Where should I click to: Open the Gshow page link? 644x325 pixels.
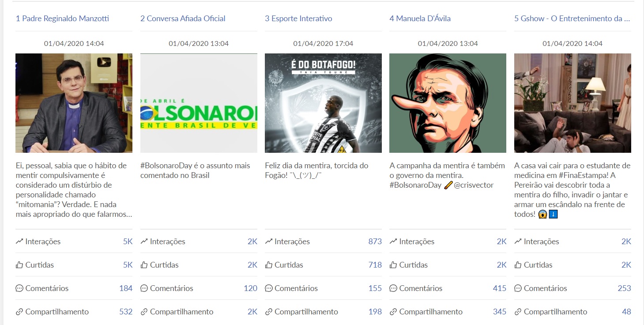572,19
